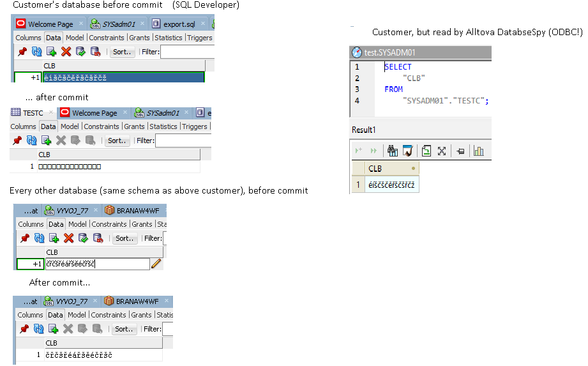Select test.SYSADM01 DatabaseSpy editor tab
This screenshot has height=366, width=588.
point(389,52)
